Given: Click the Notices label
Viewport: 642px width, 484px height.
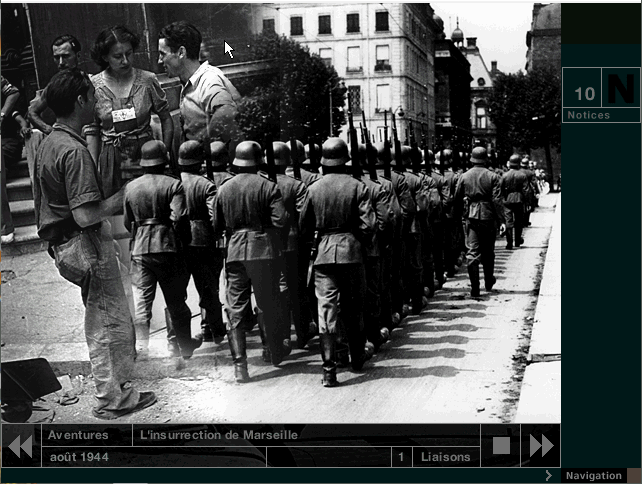Looking at the screenshot, I should (x=588, y=115).
